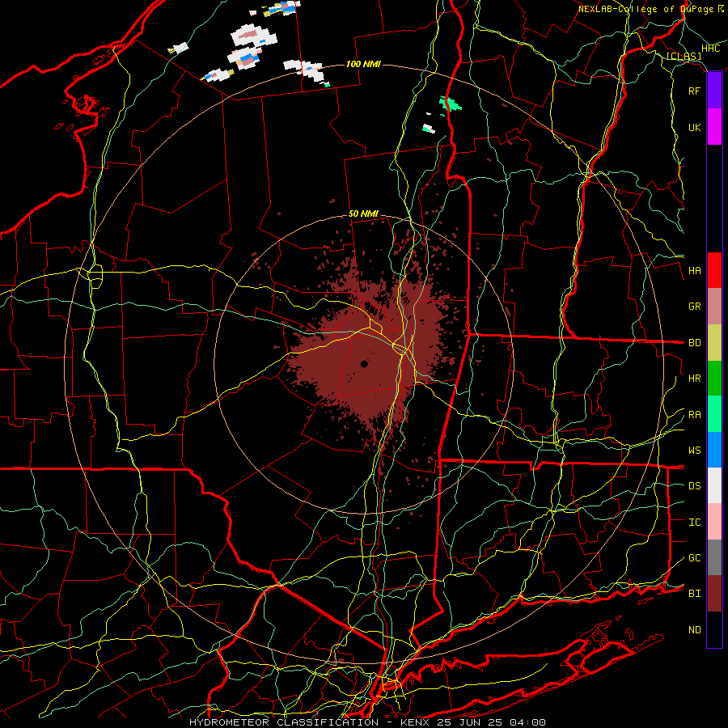The width and height of the screenshot is (728, 728).
Task: Click the "GC" legend label
Action: pos(695,558)
